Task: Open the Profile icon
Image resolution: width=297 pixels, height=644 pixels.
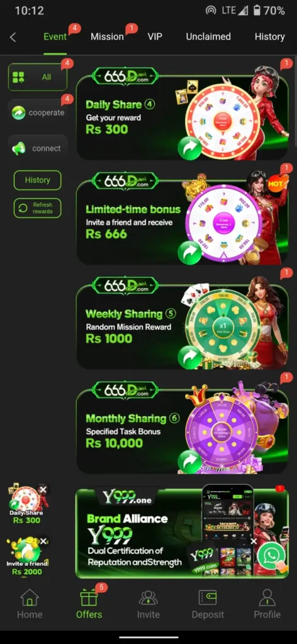Action: (x=267, y=597)
